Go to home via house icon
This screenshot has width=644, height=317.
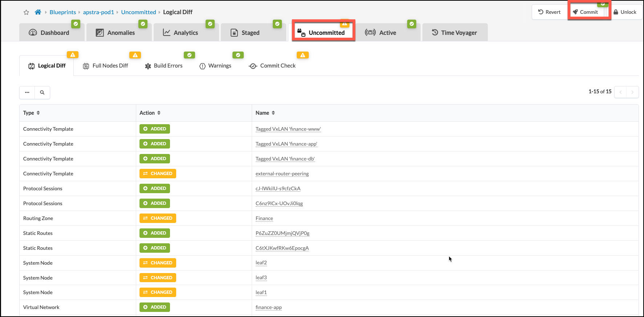coord(38,12)
